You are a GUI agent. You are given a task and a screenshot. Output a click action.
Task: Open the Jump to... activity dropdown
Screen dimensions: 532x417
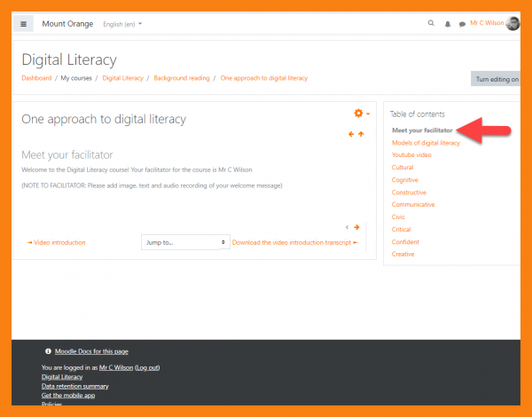tap(184, 242)
